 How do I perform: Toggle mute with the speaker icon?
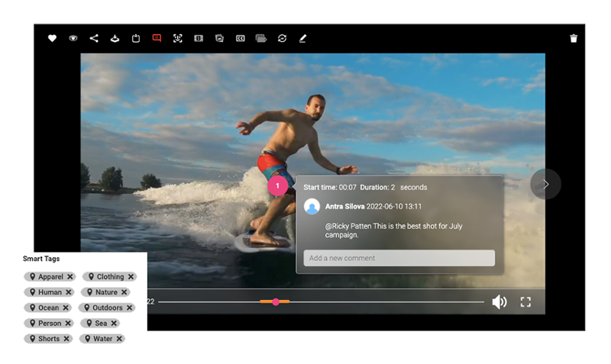tap(499, 302)
